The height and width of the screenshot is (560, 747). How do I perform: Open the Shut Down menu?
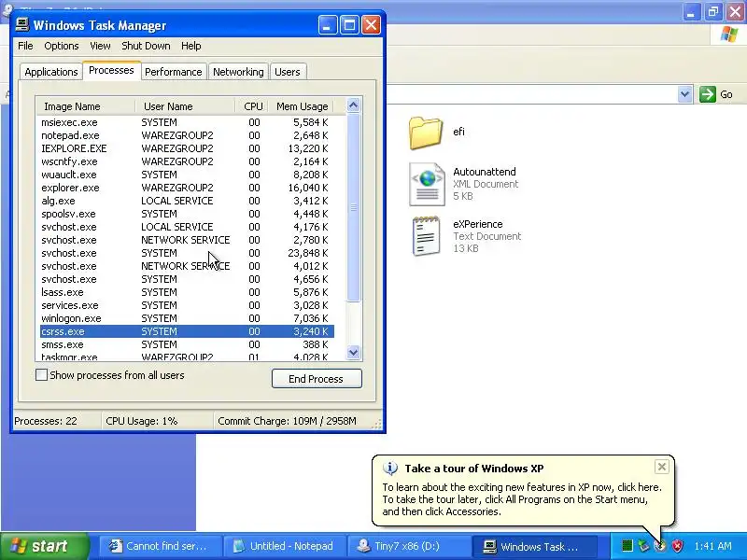click(x=146, y=46)
